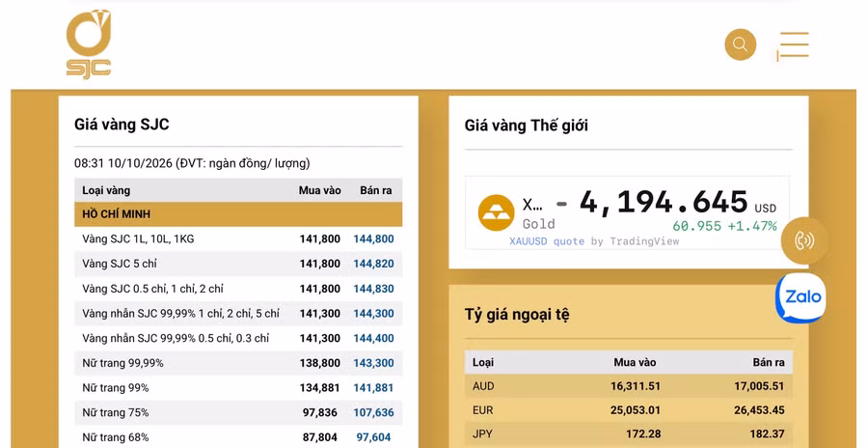This screenshot has width=868, height=448.
Task: Select the Vàng SJC 5 chỉ row
Action: click(238, 264)
